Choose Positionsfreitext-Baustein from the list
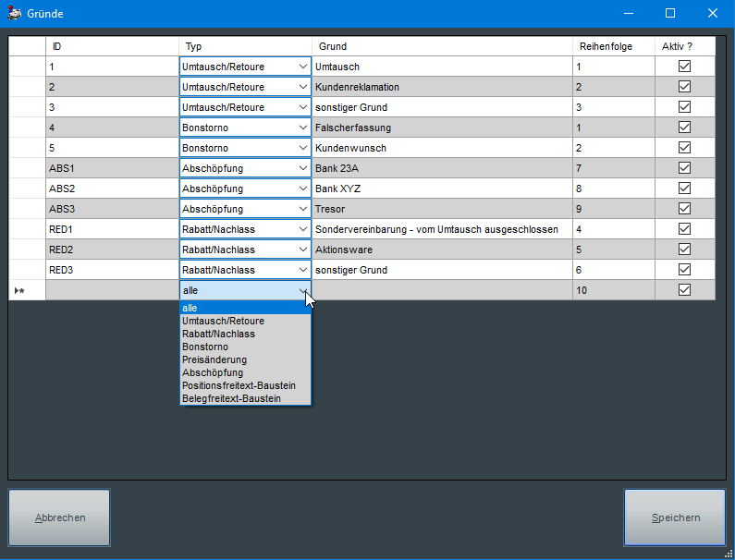 coord(239,385)
